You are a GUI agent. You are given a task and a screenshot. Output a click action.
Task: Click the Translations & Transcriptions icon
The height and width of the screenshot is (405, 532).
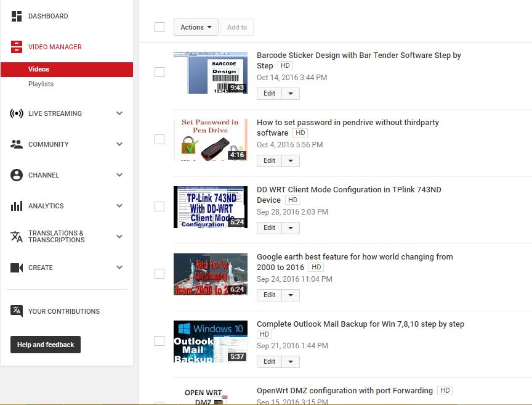[x=17, y=237]
